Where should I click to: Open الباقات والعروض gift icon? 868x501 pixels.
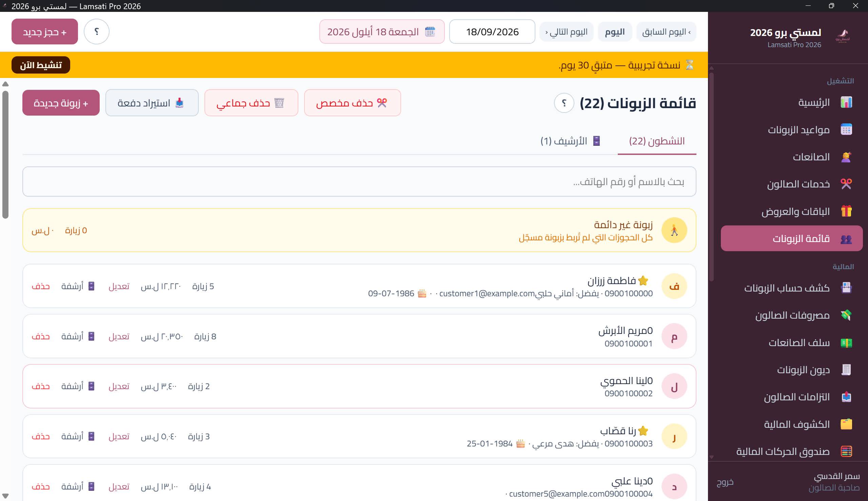846,211
